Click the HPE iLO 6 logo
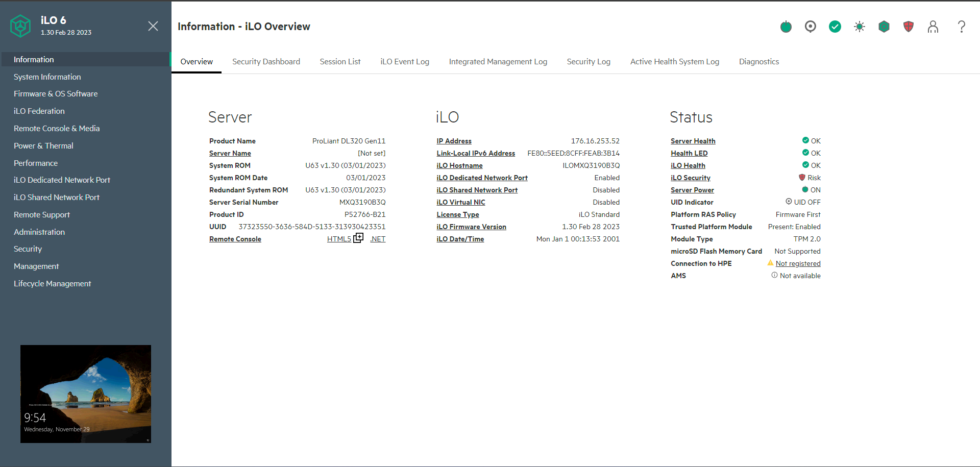The height and width of the screenshot is (467, 980). 20,26
